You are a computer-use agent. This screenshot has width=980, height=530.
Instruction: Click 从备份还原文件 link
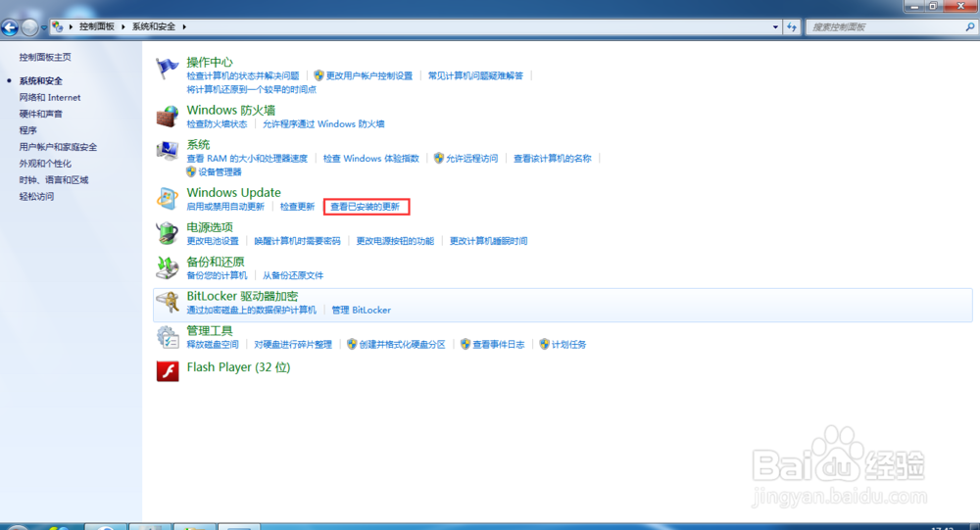[x=292, y=275]
